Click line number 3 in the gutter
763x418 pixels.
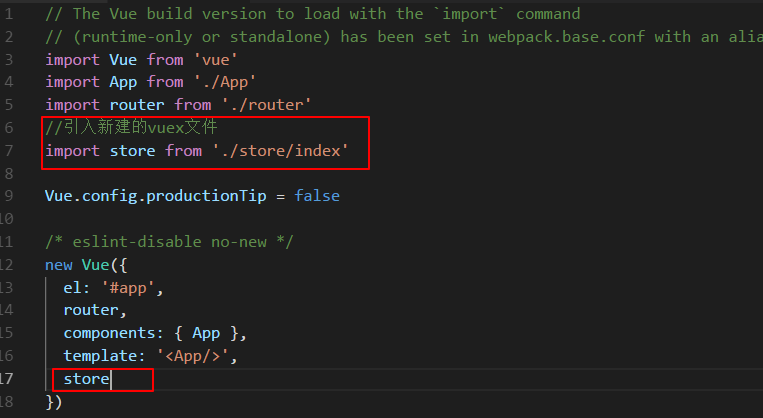tap(8, 59)
